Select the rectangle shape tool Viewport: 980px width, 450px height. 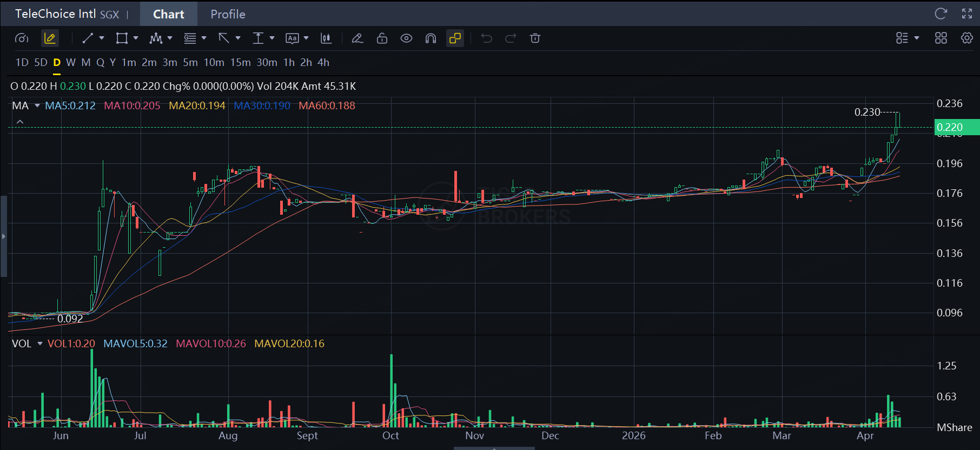tap(122, 38)
